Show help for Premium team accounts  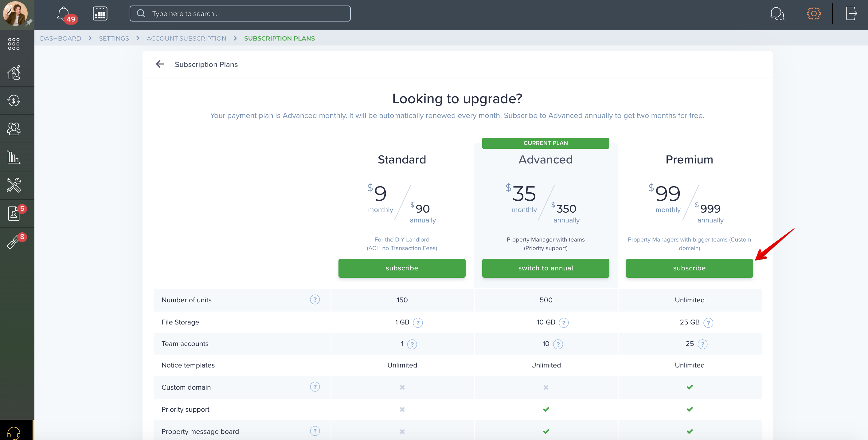(702, 344)
